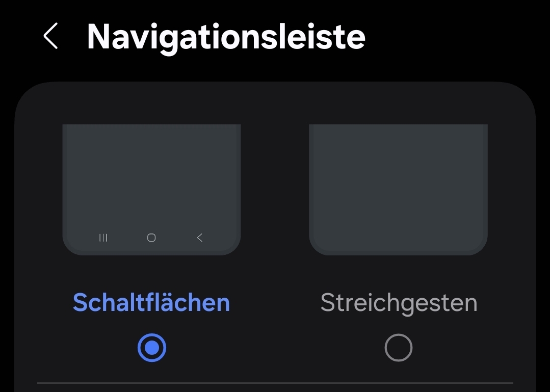
Task: Tap the back chevron in the Schaltflächen preview
Action: (200, 238)
